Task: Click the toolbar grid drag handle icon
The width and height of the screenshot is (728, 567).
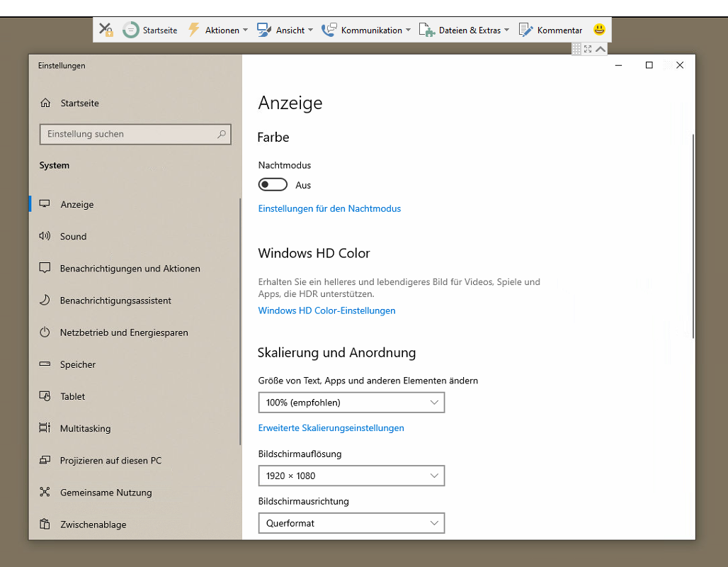Action: pos(576,49)
